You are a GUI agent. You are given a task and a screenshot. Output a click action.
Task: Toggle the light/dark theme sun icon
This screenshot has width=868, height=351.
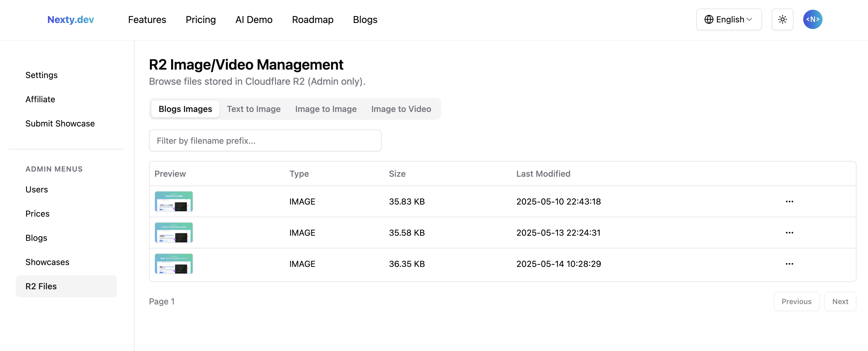pyautogui.click(x=782, y=20)
